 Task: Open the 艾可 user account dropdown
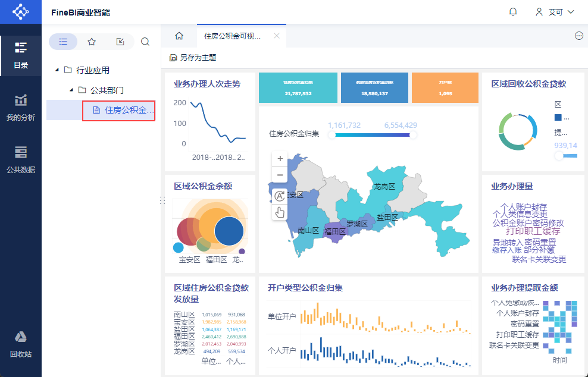click(x=555, y=12)
